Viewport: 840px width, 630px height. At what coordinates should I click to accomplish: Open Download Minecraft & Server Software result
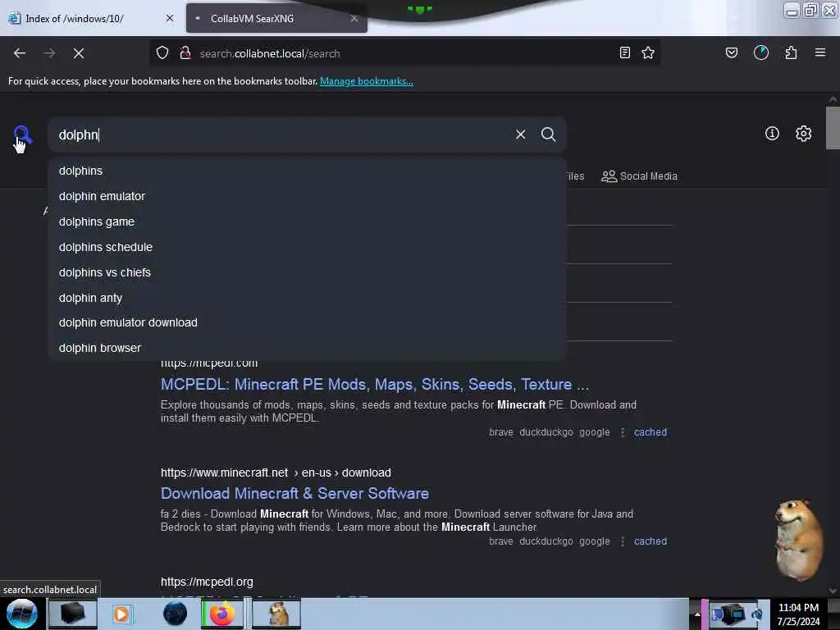[x=294, y=493]
